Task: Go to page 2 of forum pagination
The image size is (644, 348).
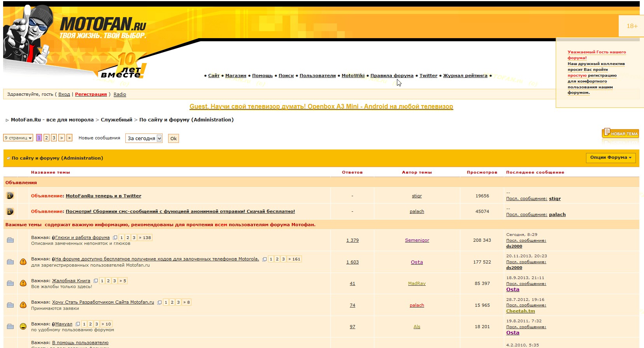Action: (46, 138)
